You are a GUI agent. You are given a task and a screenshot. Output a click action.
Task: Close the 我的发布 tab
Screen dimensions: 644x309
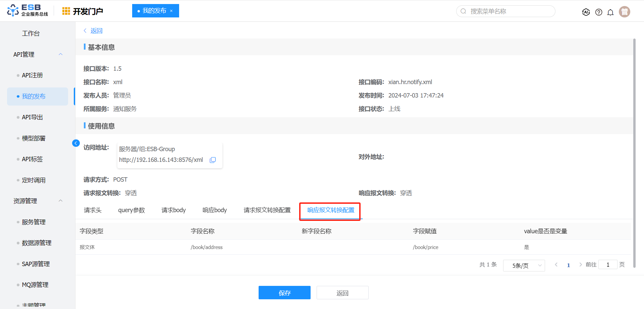[x=171, y=11]
